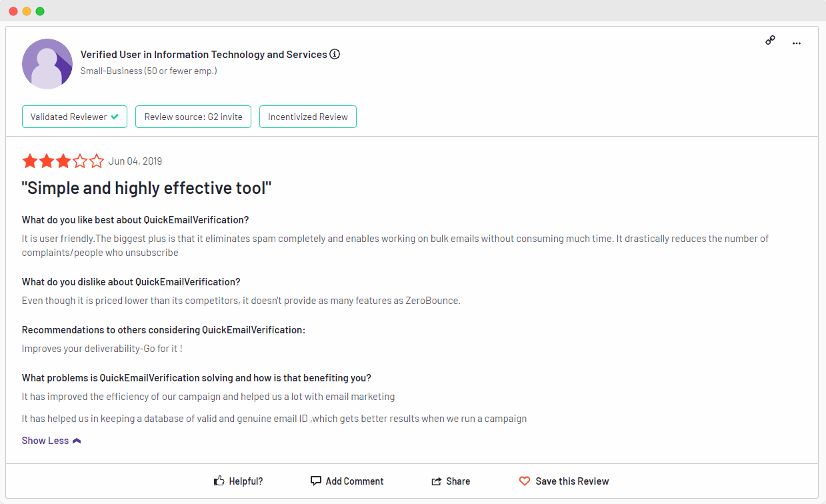Screen dimensions: 826x504
Task: Click the info icon beside Verified User
Action: (x=335, y=54)
